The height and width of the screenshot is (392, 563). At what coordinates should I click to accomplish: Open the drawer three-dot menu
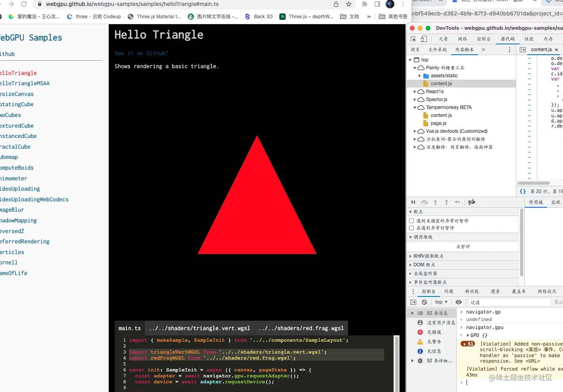point(413,291)
